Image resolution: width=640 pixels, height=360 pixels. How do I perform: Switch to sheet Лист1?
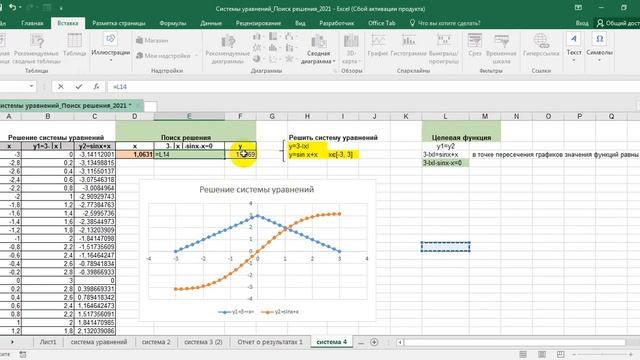pos(48,342)
